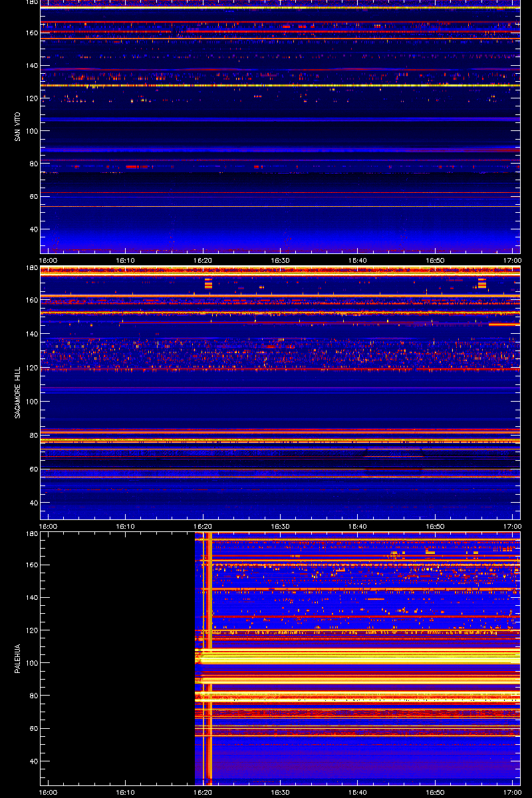Click 40 frequency label on Palehua axis
Viewport: 532px width, 798px height.
[x=34, y=761]
